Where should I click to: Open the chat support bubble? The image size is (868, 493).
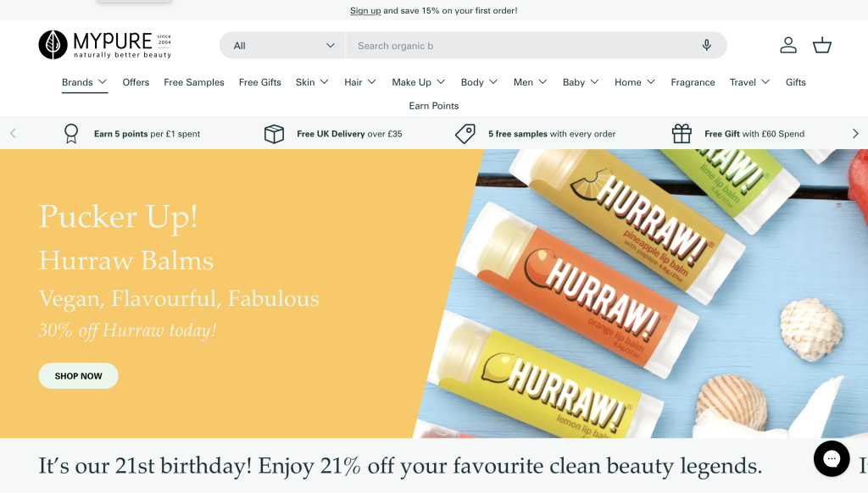pos(831,459)
